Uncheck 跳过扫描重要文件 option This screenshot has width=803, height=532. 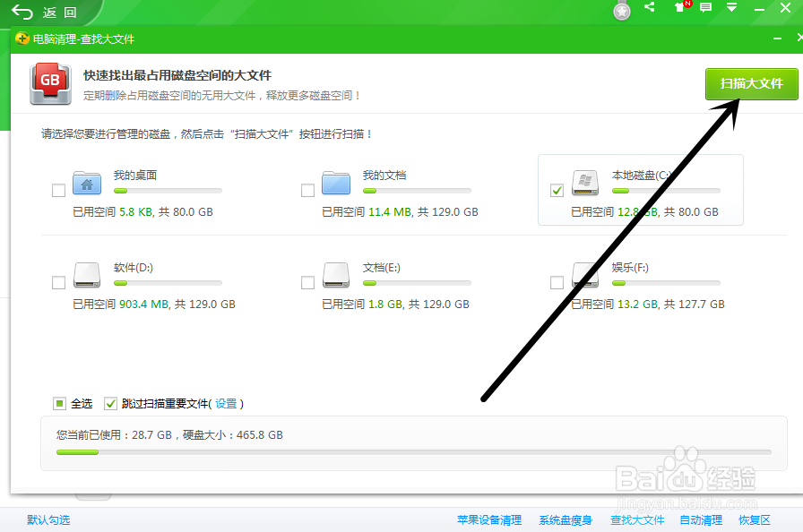pos(111,404)
